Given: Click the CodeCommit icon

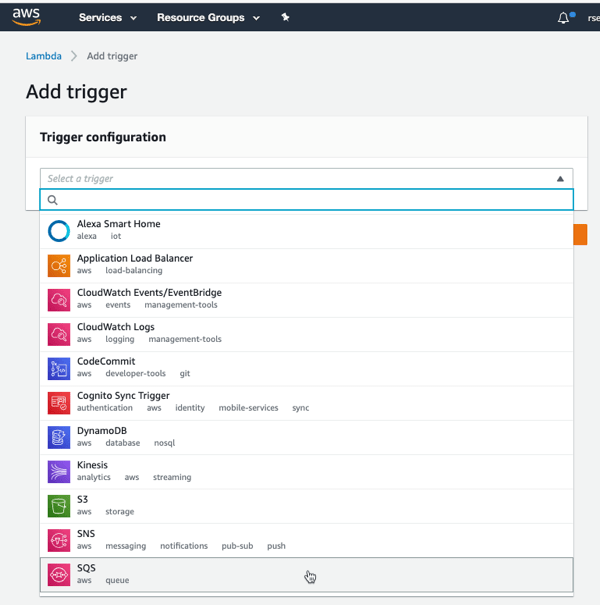Looking at the screenshot, I should click(x=59, y=368).
